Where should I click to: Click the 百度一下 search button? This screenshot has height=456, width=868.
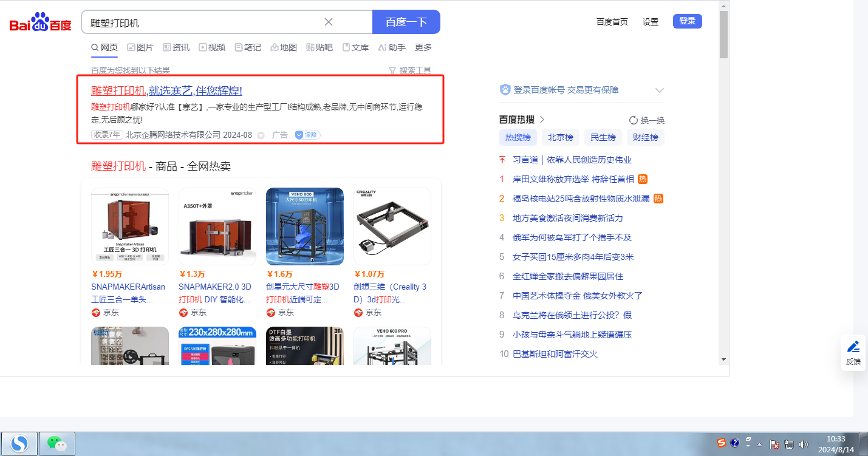tap(406, 22)
